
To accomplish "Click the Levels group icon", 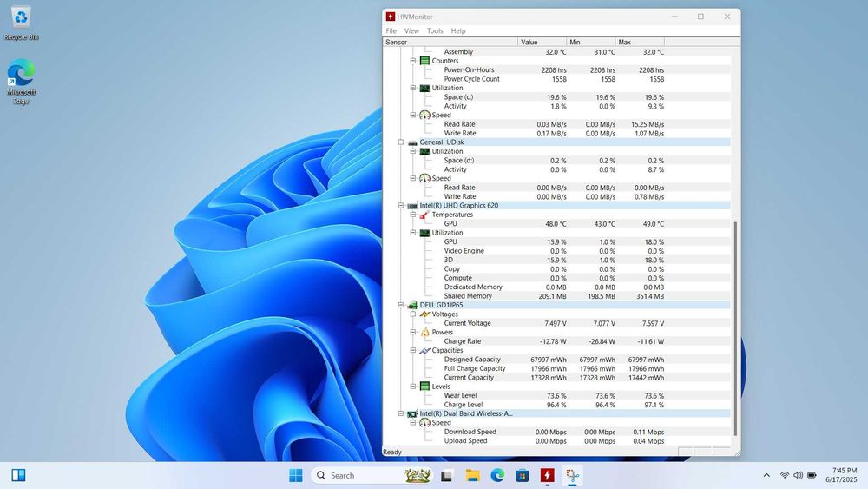I will 424,387.
